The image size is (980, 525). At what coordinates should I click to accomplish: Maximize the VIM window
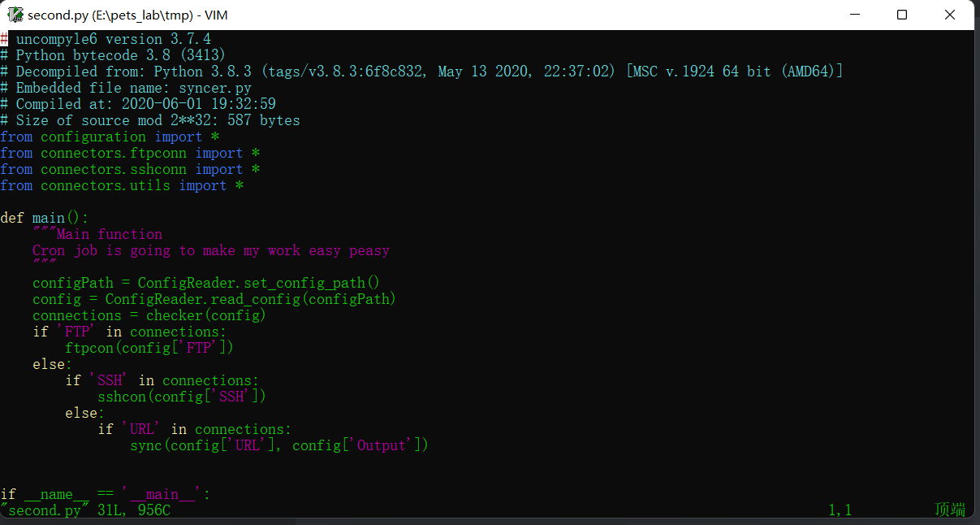[902, 15]
